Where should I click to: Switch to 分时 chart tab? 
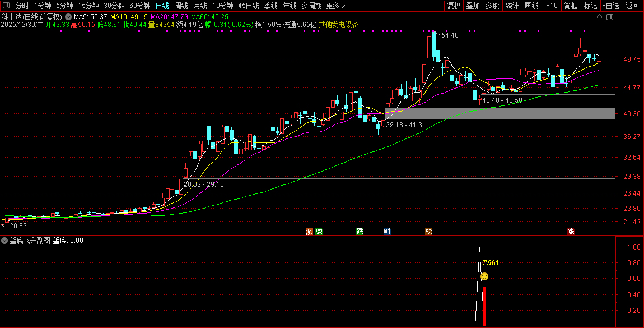tap(22, 6)
